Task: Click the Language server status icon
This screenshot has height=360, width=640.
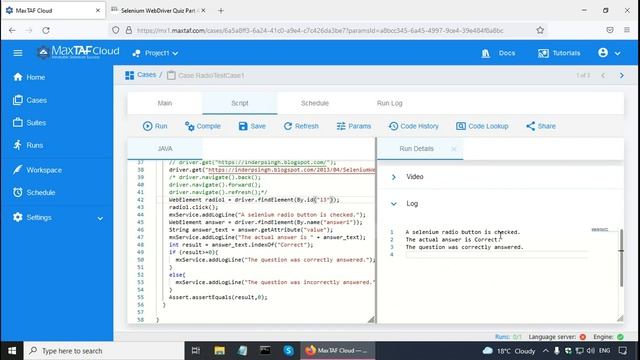Action: coord(583,337)
